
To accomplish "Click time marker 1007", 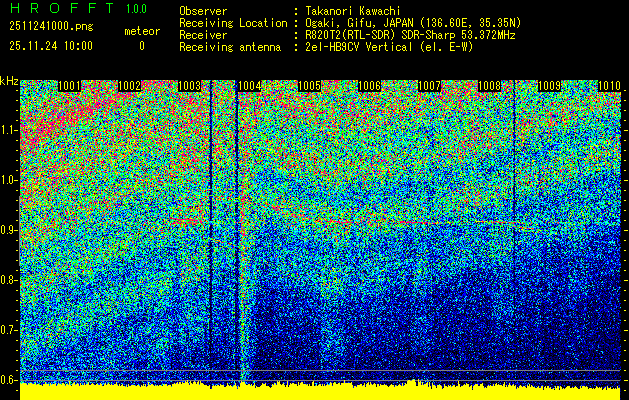I will 429,86.
